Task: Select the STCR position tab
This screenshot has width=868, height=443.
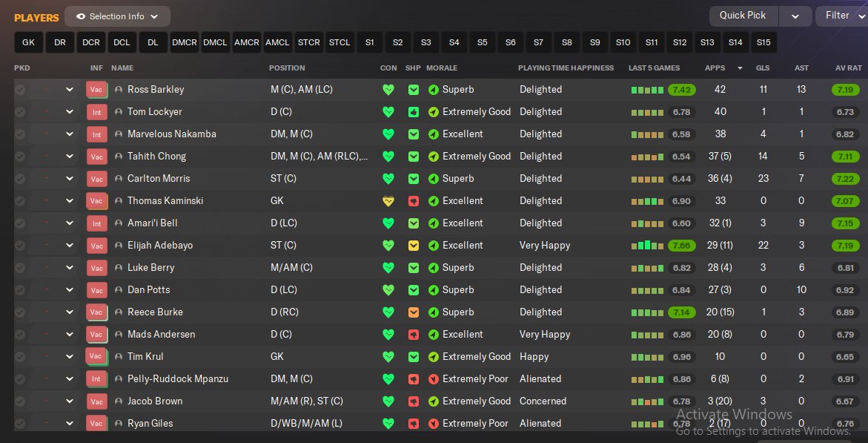Action: [x=308, y=42]
